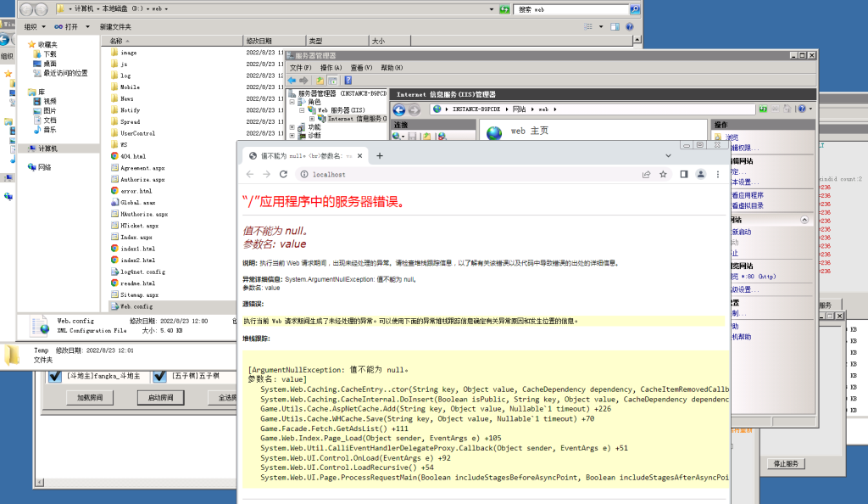Screen dimensions: 868x504
Task: Open the 操作(A) menu in Server Manager
Action: pos(331,68)
